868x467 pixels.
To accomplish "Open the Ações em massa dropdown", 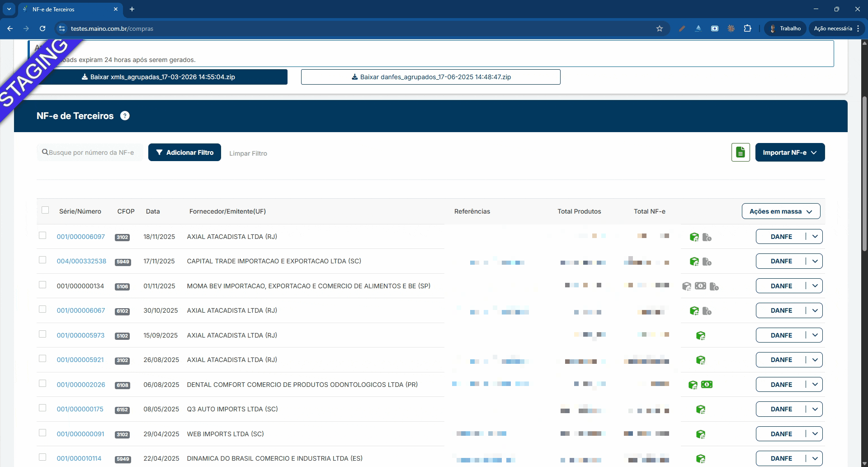I will tap(781, 211).
